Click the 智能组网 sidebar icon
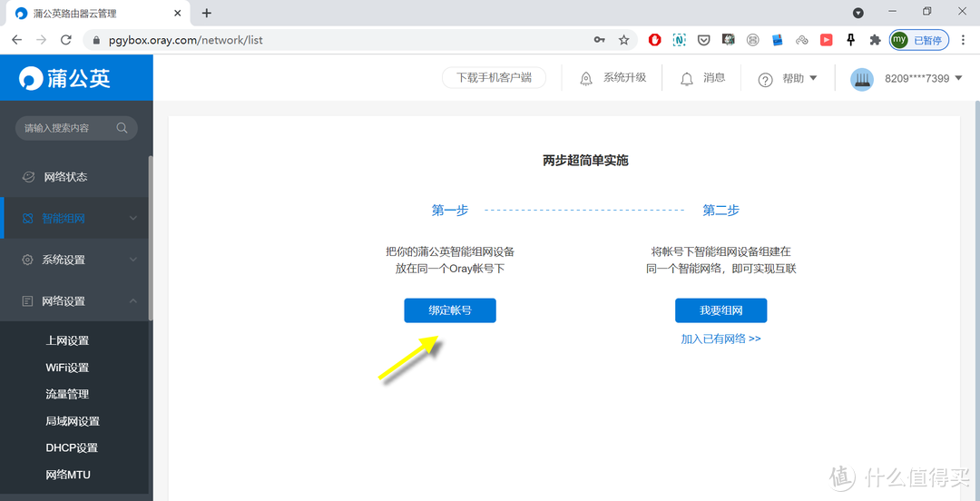 click(27, 219)
